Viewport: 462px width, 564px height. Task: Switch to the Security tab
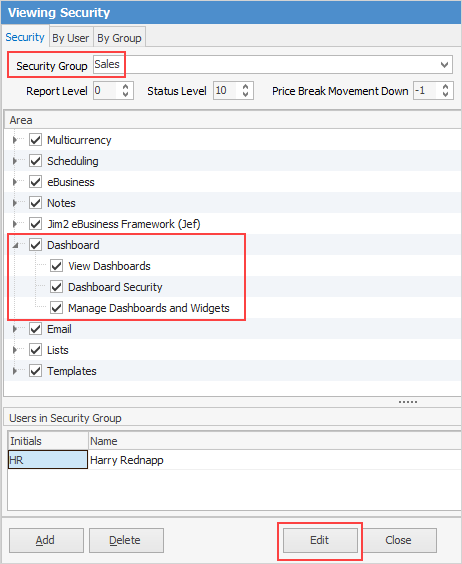(25, 37)
